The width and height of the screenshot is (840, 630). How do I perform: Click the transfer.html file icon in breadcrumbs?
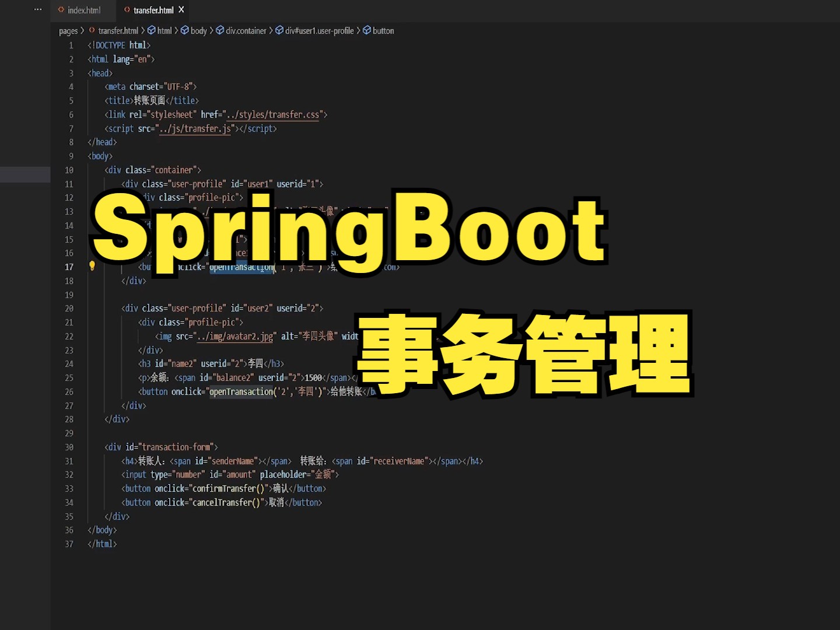click(x=92, y=30)
